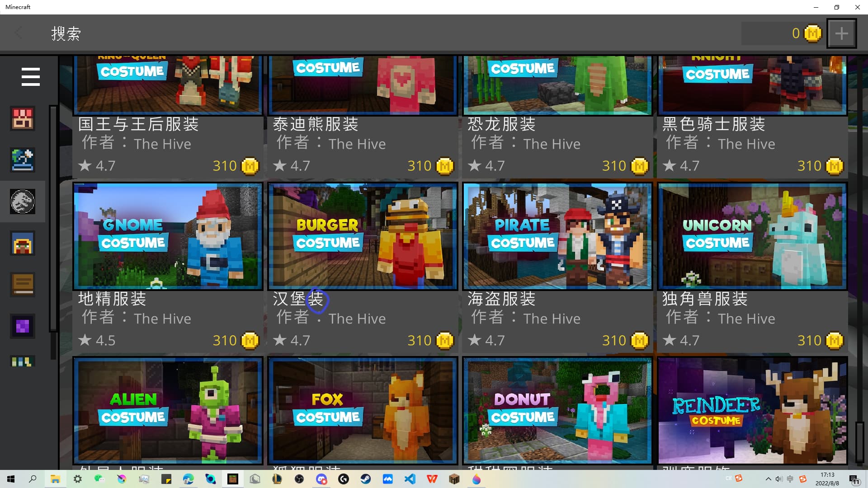Open Windows search in the taskbar
The height and width of the screenshot is (488, 868).
[x=33, y=479]
